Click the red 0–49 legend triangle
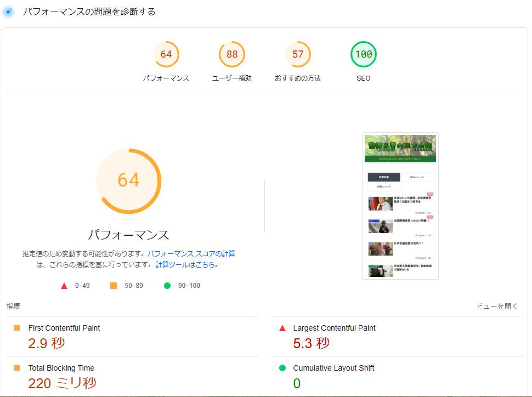Viewport: 532px width, 397px height. pos(64,286)
